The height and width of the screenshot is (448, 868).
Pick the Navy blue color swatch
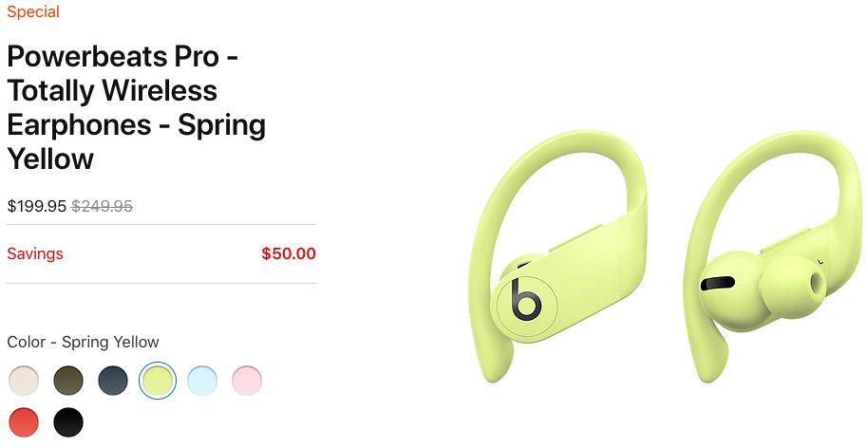click(x=113, y=381)
